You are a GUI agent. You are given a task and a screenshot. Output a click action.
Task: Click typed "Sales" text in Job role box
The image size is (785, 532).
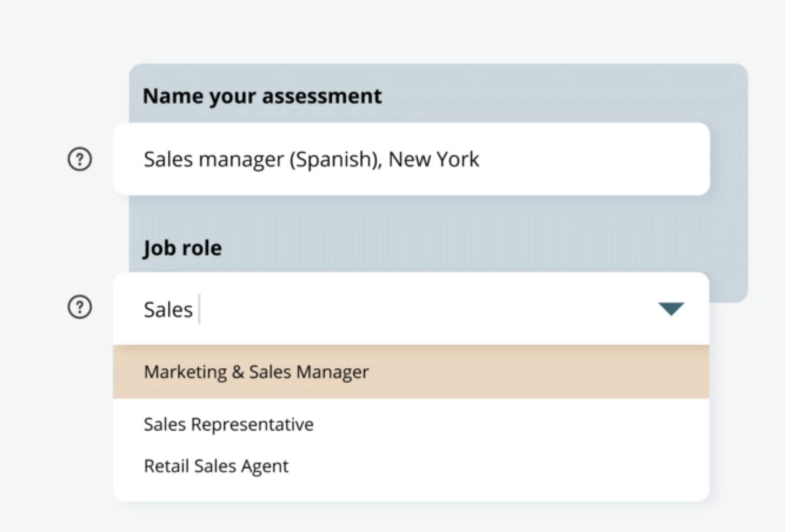168,310
